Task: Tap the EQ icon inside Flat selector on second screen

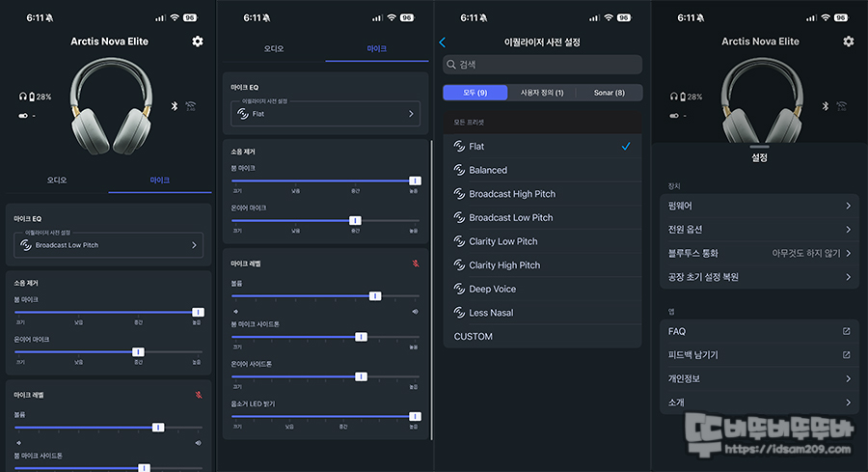Action: 242,114
